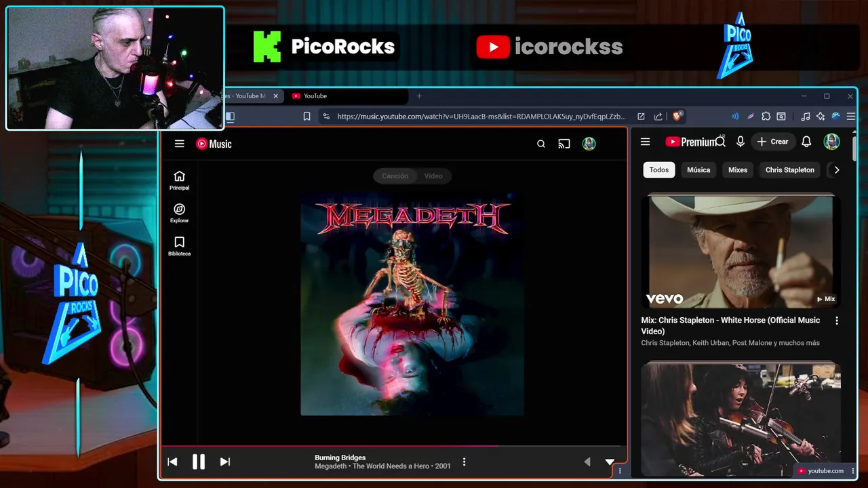Bookmark this page in the browser
868x488 pixels.
click(307, 117)
